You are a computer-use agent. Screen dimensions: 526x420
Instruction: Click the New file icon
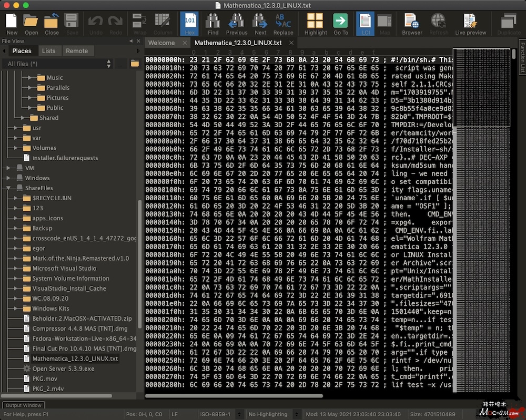(12, 24)
